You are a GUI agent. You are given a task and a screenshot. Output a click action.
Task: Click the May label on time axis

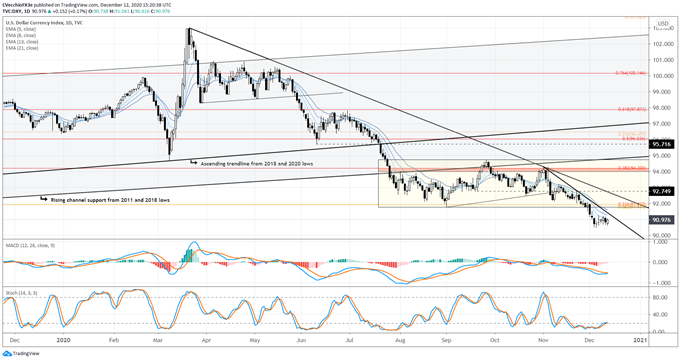pyautogui.click(x=255, y=340)
